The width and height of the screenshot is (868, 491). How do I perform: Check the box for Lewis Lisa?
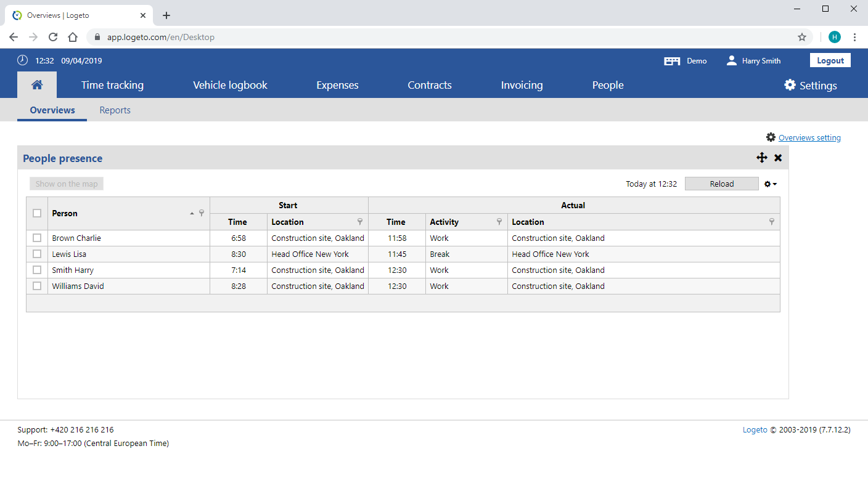37,254
